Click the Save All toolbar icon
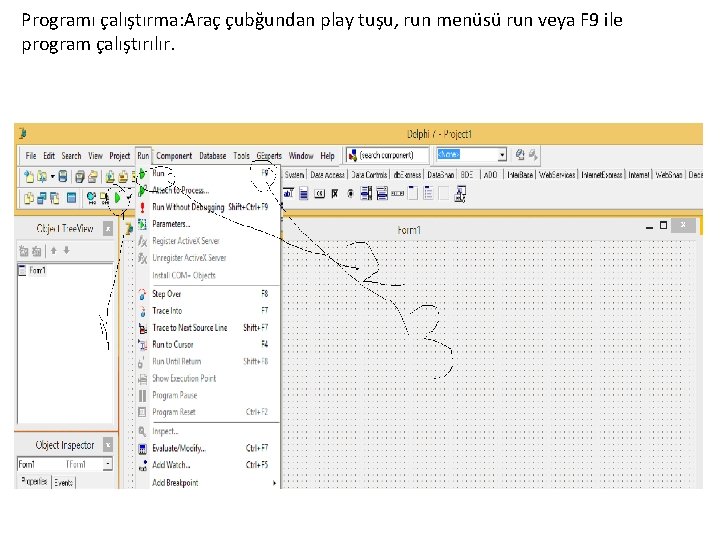This screenshot has height=540, width=720. pos(80,177)
